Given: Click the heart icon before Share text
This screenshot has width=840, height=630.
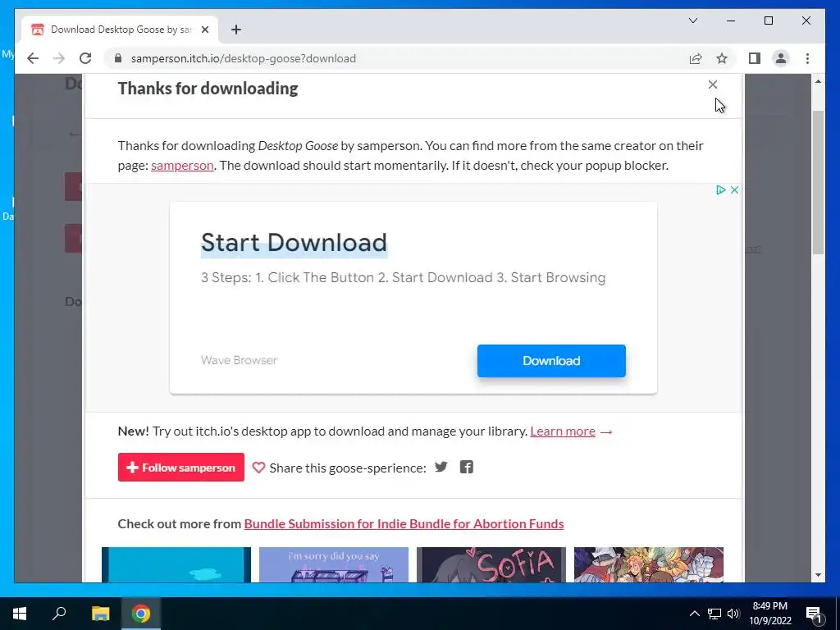Looking at the screenshot, I should pyautogui.click(x=258, y=468).
